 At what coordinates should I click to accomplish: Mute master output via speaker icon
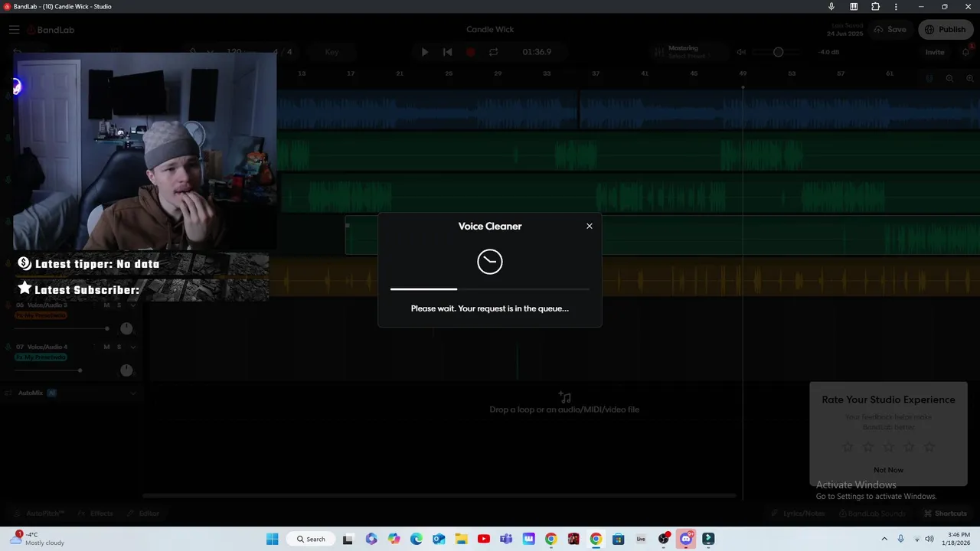click(741, 52)
